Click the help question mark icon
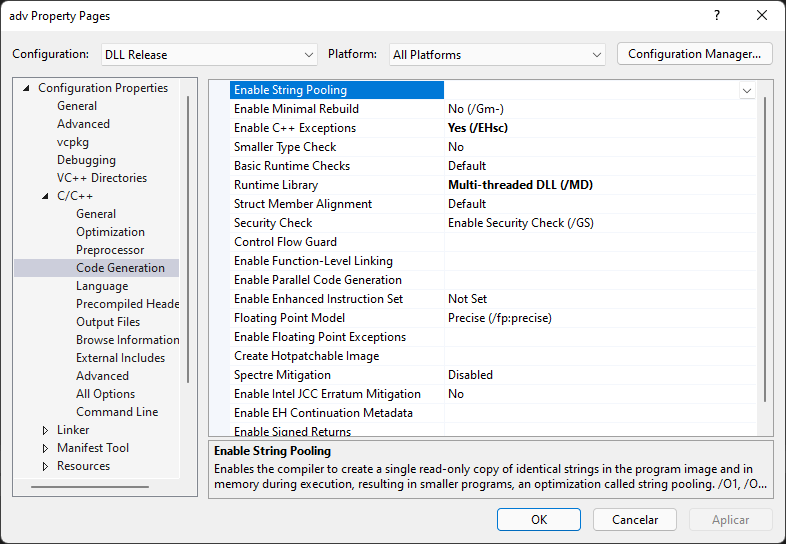The image size is (786, 544). (x=717, y=16)
